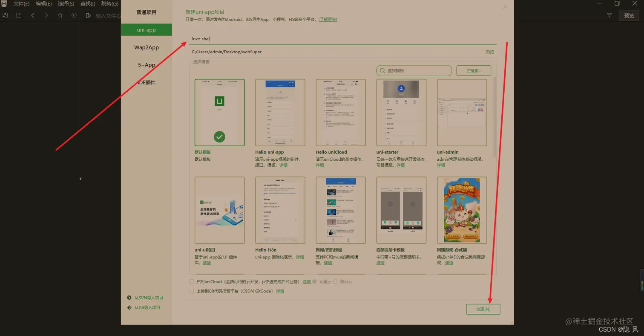Select the 新闻/资讯模板 template thumbnail
644x336 pixels.
coord(341,210)
